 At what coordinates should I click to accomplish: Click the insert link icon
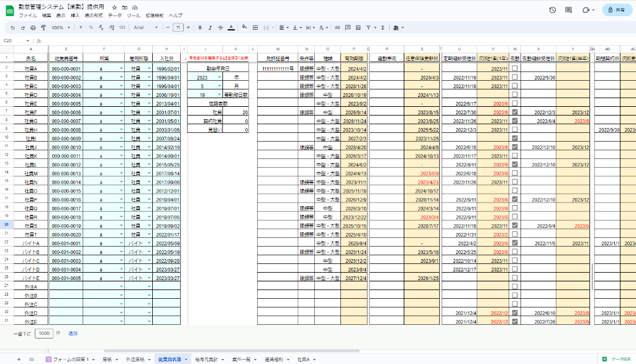tap(338, 27)
